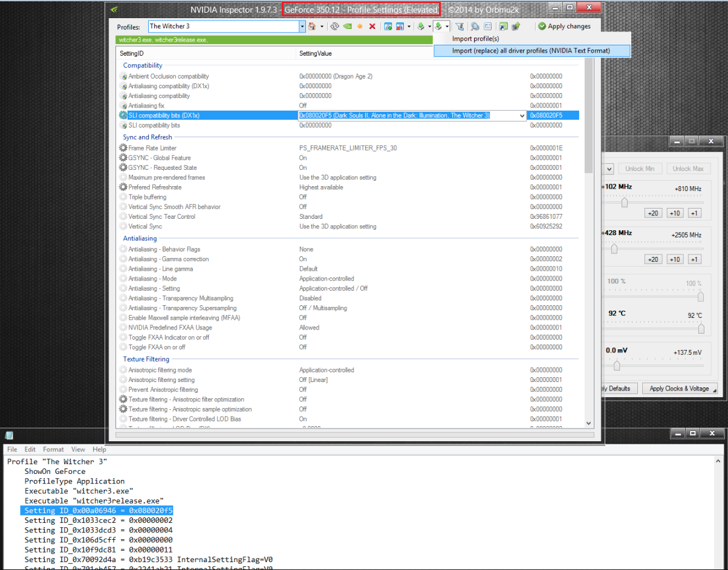This screenshot has width=728, height=570.
Task: Open Notepad's Edit menu
Action: click(30, 449)
